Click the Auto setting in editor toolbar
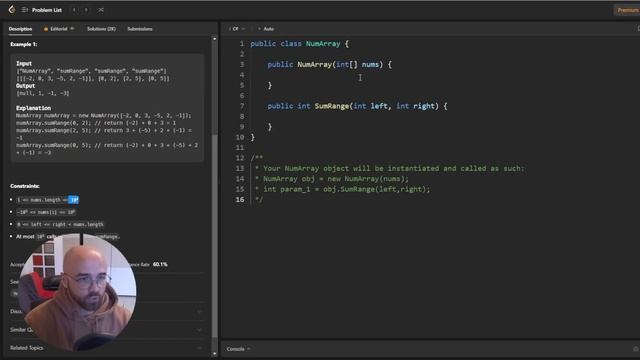This screenshot has height=360, width=640. click(266, 29)
